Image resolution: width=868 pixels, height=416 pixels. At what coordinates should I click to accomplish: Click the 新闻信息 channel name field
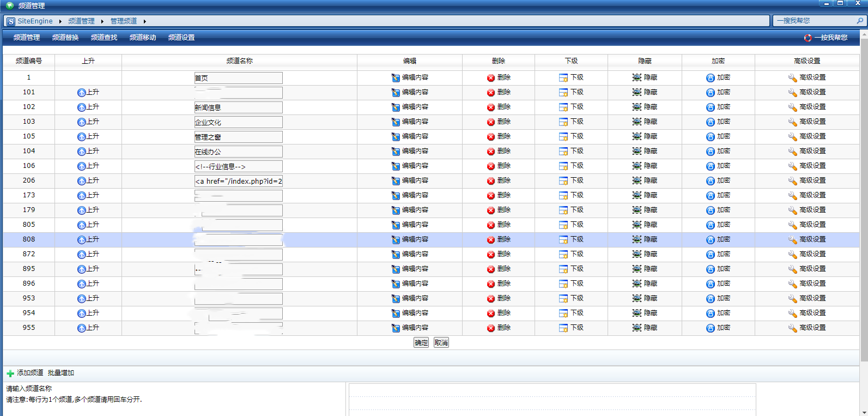point(239,107)
